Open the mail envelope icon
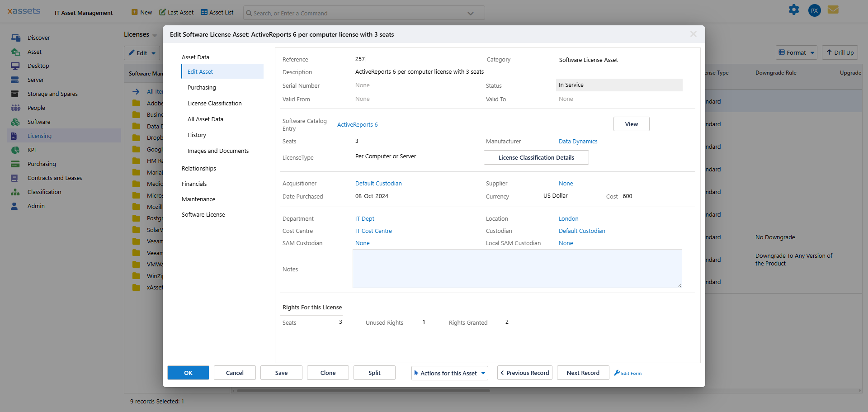The image size is (868, 412). point(833,10)
